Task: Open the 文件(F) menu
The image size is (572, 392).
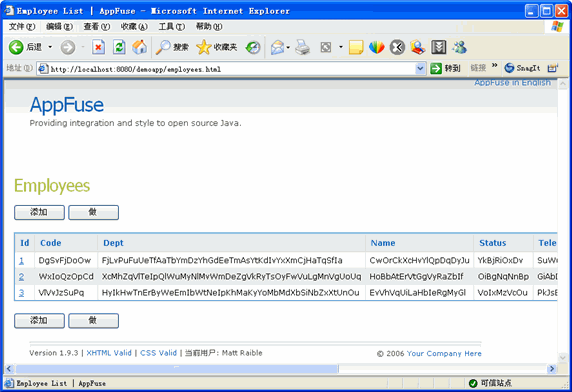Action: coord(22,27)
